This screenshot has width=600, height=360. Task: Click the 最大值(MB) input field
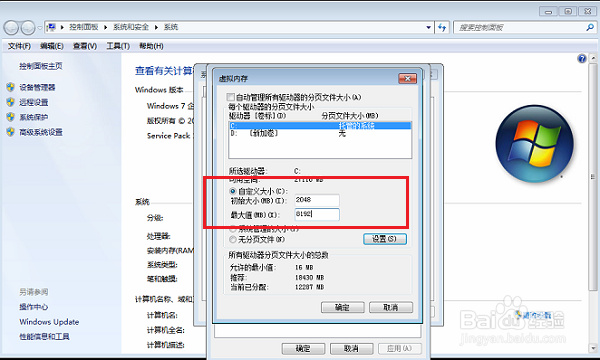(x=317, y=214)
